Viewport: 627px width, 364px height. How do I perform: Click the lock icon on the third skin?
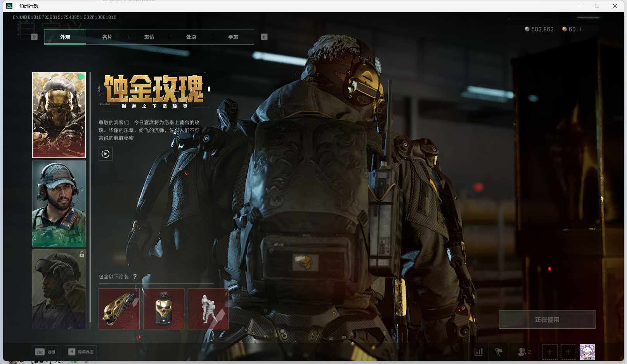(x=81, y=254)
